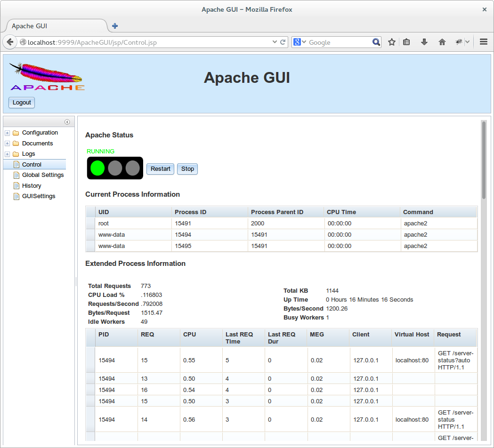Bookmark this page via the star icon
This screenshot has height=448, width=494.
(391, 42)
